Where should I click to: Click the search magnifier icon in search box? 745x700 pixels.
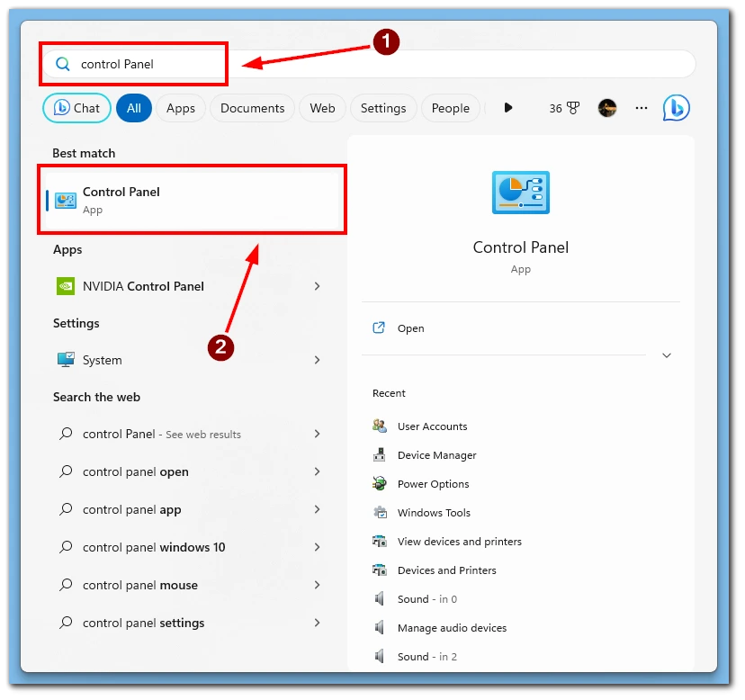[63, 64]
